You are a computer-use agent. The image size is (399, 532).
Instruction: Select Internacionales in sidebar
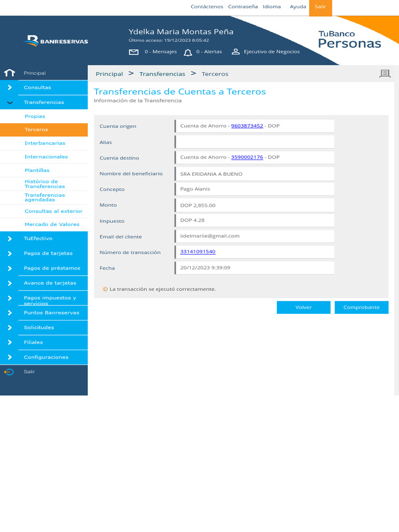click(44, 157)
